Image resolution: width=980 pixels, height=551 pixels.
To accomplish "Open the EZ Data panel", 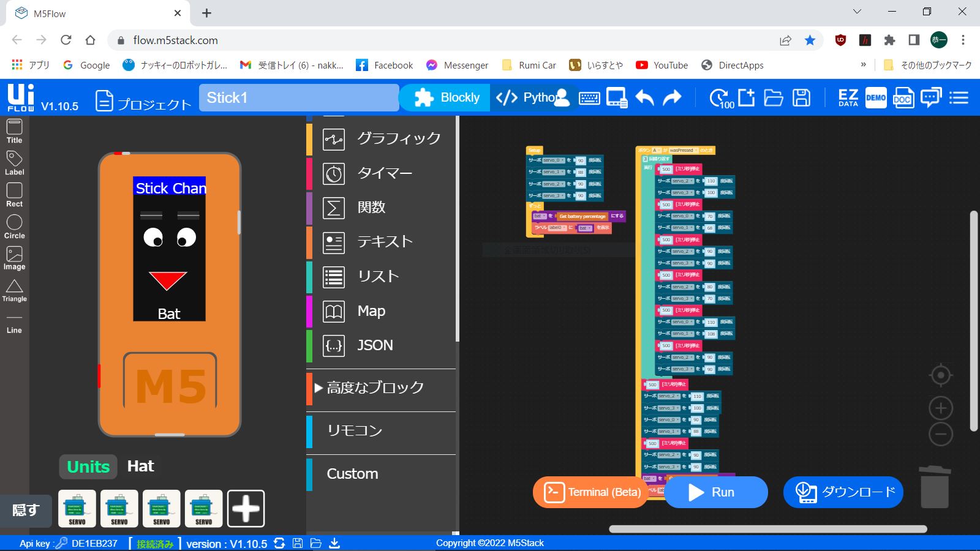I will point(848,98).
